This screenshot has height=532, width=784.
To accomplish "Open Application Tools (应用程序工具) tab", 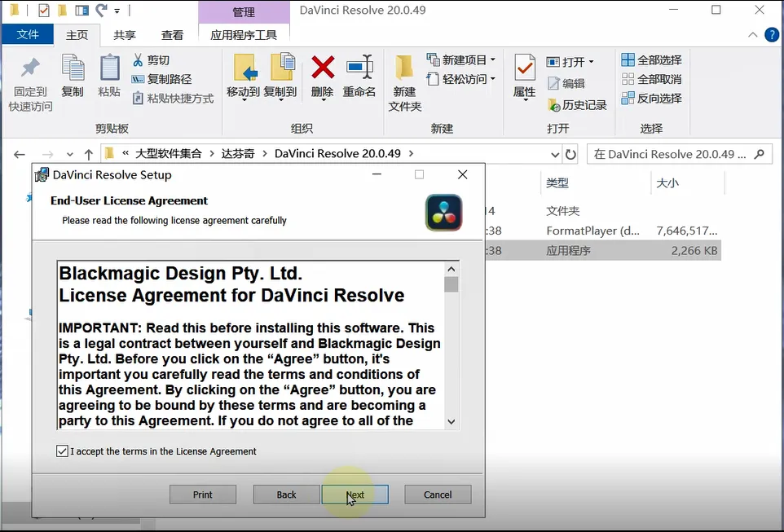I will 244,35.
